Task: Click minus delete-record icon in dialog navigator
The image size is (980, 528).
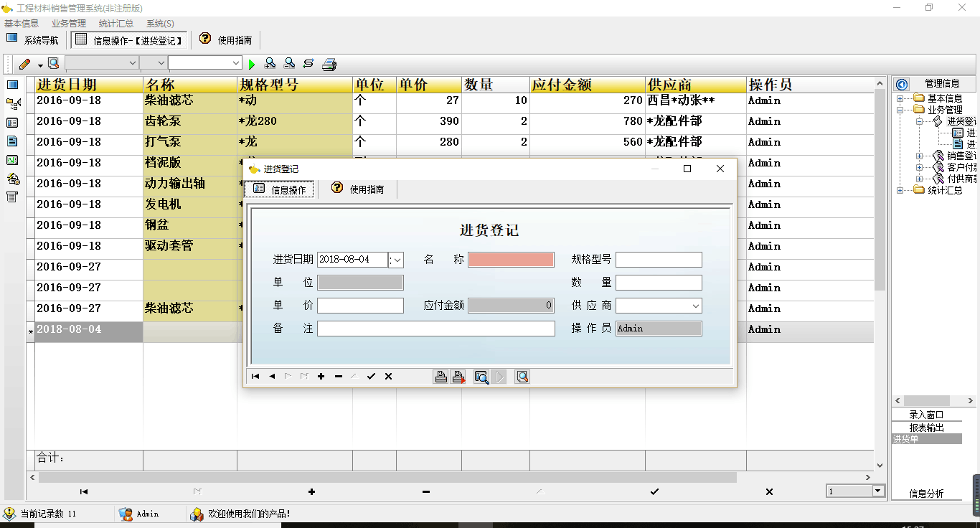Action: [338, 377]
